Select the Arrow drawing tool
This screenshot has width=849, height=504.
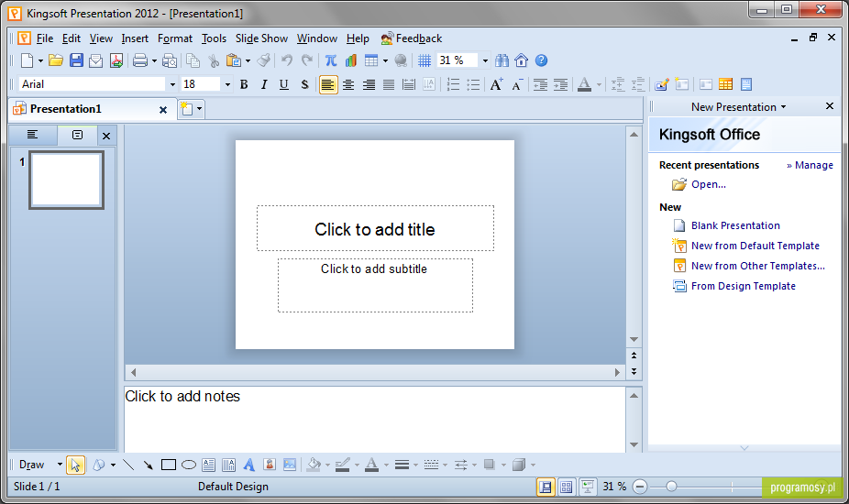(148, 465)
